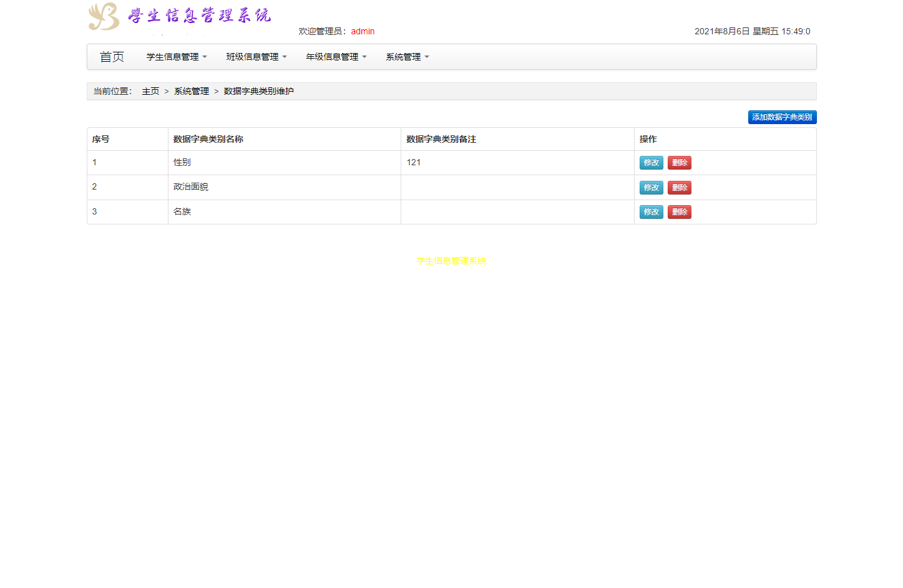Select the 性别 name cell
903x588 pixels.
285,163
